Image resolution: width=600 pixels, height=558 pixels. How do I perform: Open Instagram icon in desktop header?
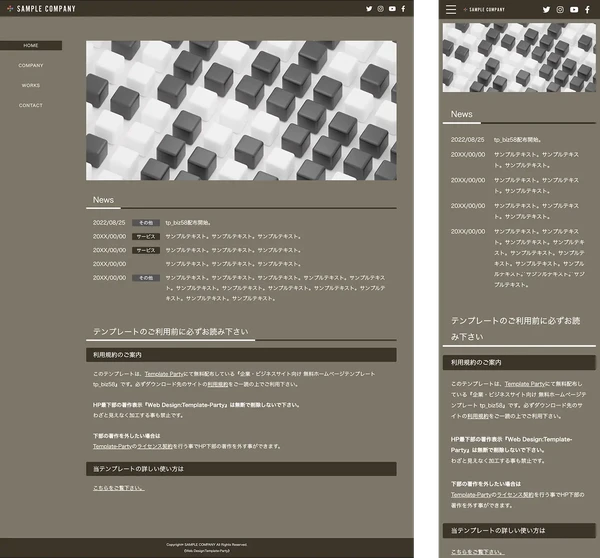coord(380,9)
